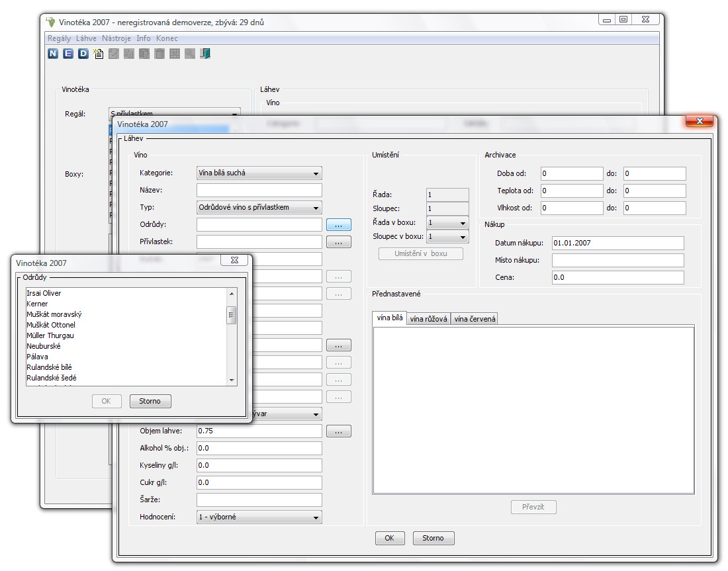Switch to the vína bílá tab
Viewport: 728px width, 571px height.
point(390,318)
